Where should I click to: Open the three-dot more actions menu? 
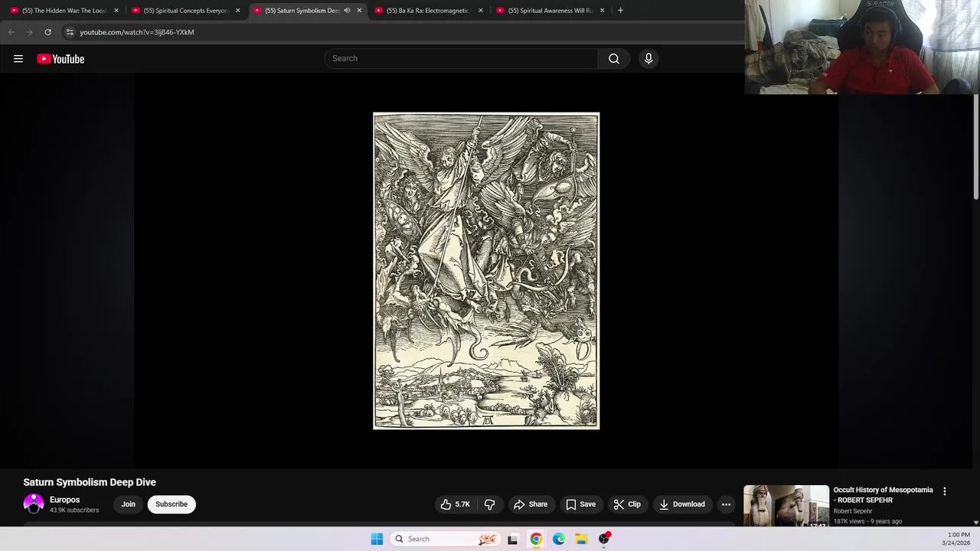click(726, 504)
